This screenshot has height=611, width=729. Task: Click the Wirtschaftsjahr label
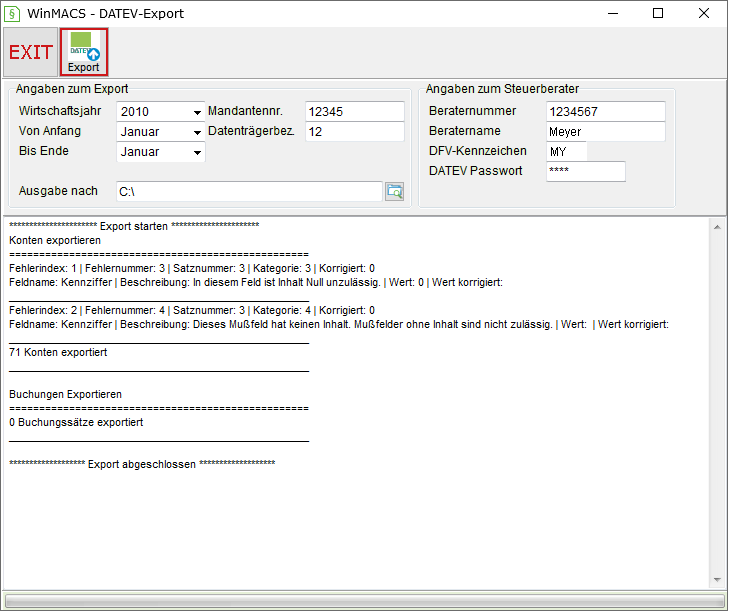60,111
